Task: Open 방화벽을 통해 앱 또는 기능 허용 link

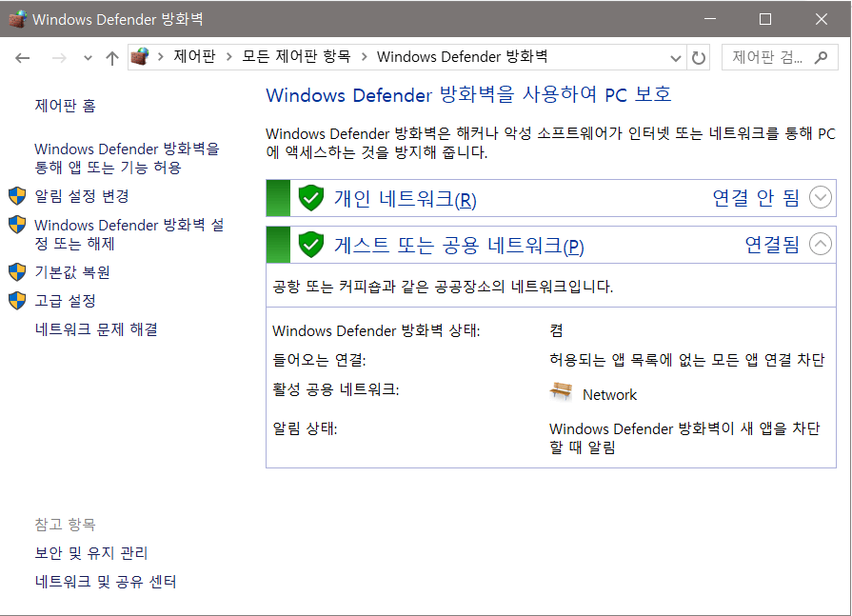Action: tap(127, 158)
